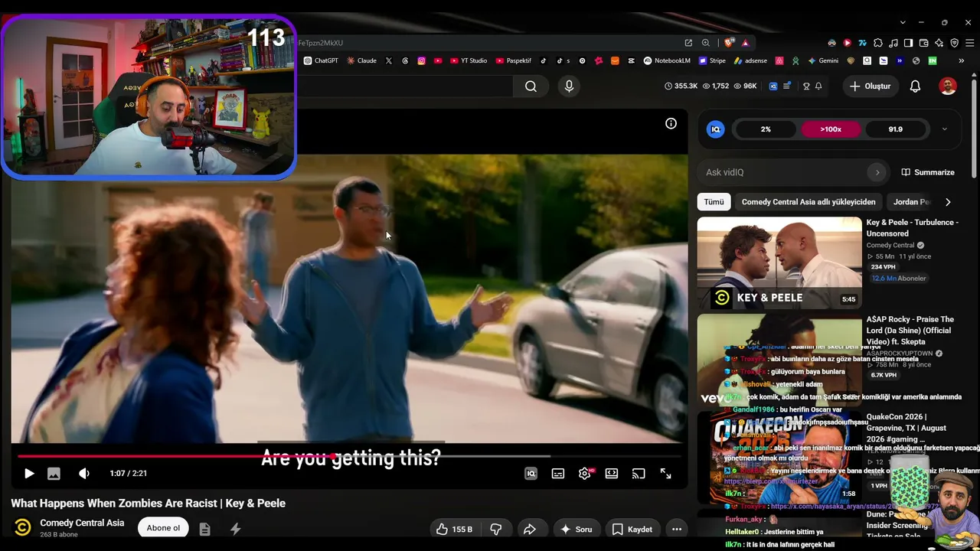
Task: Open the adsense bookmark
Action: pos(750,60)
